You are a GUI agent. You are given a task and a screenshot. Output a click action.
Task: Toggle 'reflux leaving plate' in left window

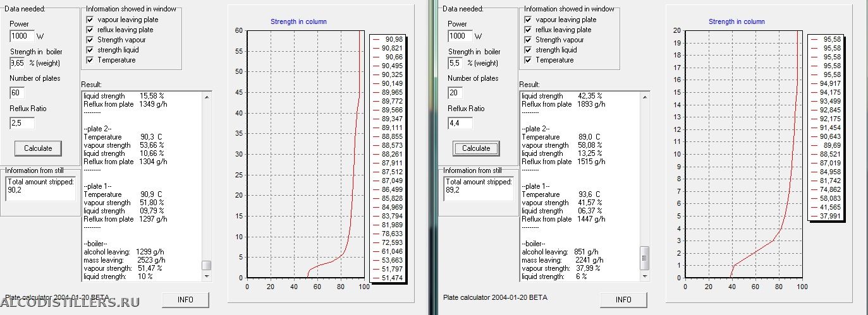(x=90, y=30)
